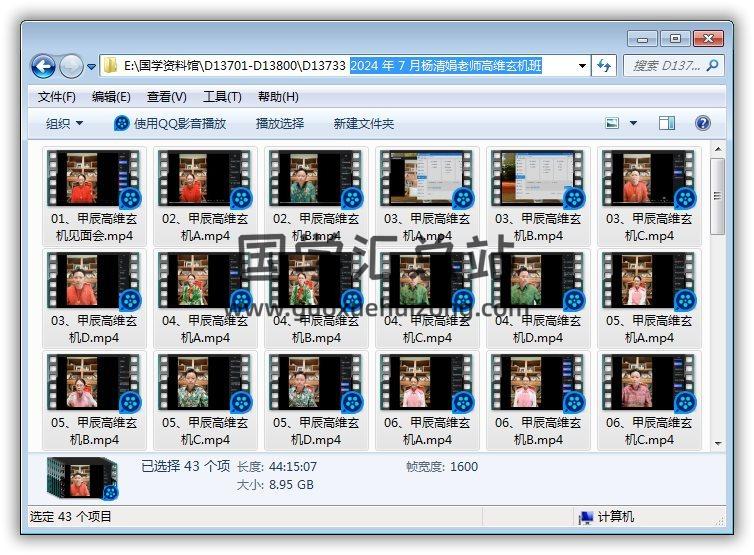This screenshot has width=754, height=555.
Task: Click the folder icon in address bar
Action: pos(111,65)
